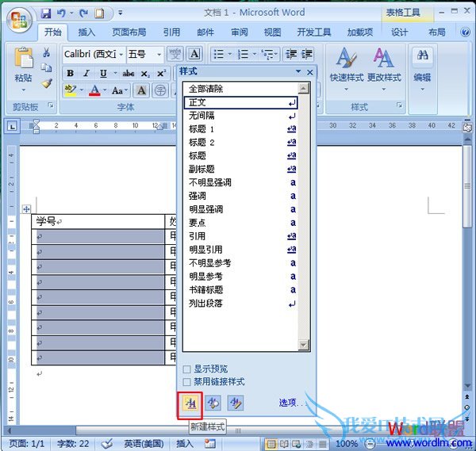Apply yellow text highlight color

[71, 90]
